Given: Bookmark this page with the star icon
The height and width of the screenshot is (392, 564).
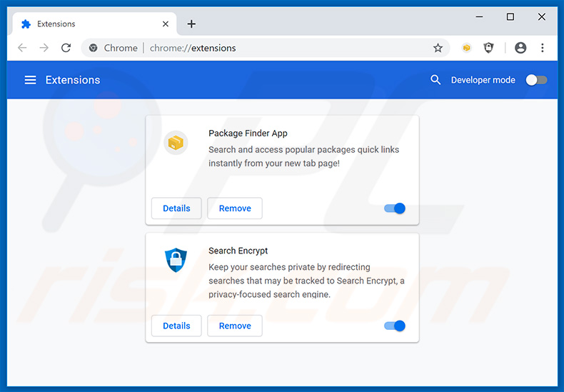Looking at the screenshot, I should (x=438, y=48).
